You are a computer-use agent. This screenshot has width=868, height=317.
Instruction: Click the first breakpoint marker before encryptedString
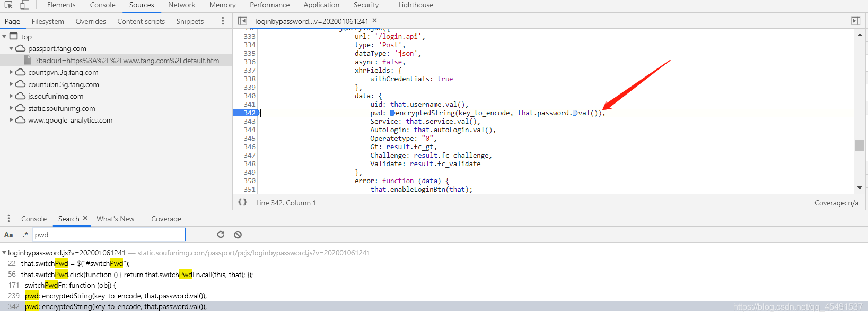pyautogui.click(x=393, y=113)
